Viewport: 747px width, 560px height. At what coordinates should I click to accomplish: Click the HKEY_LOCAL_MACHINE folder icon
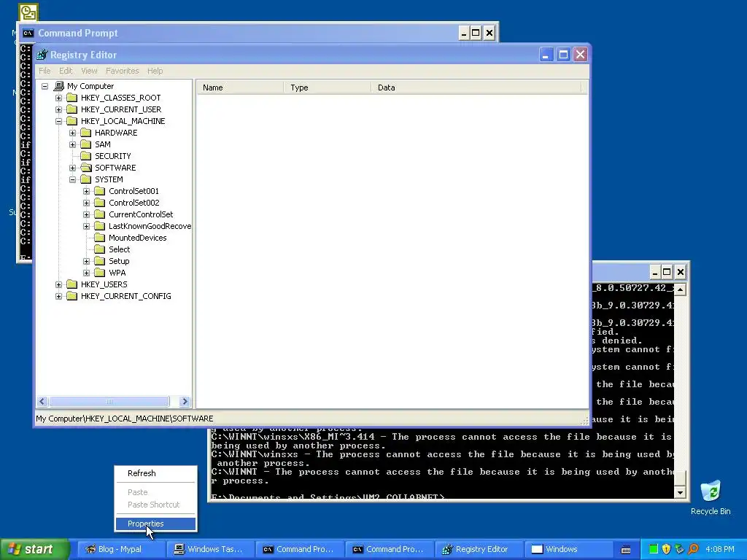pyautogui.click(x=72, y=121)
